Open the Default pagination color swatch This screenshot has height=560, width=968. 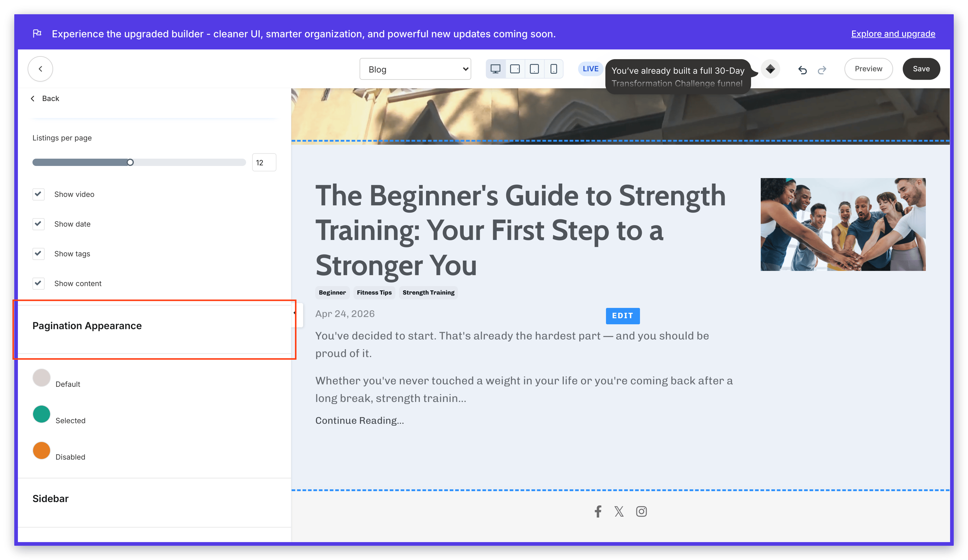tap(42, 378)
